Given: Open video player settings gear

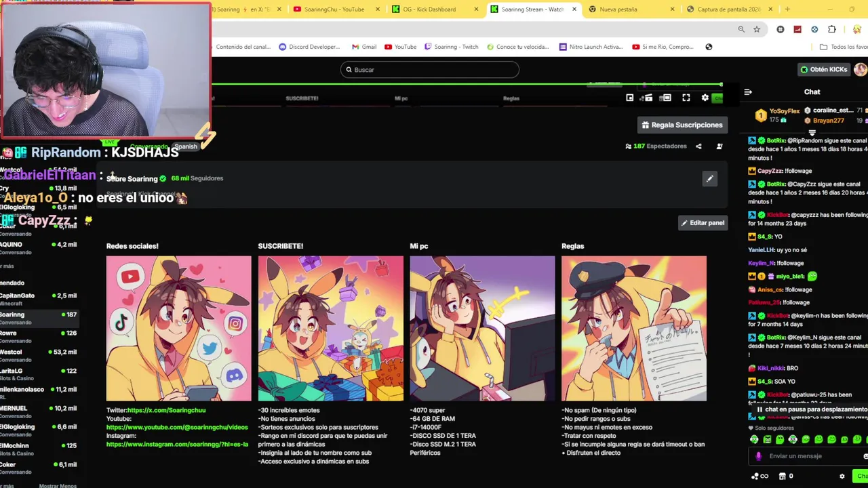Looking at the screenshot, I should coord(705,98).
